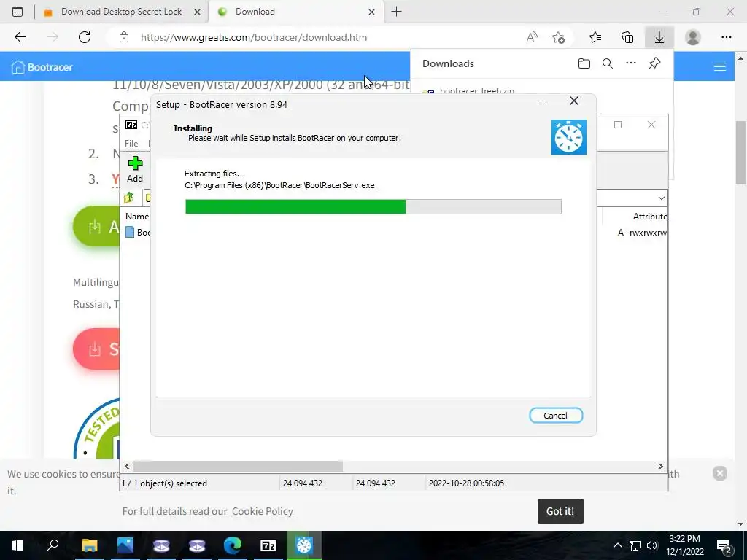The width and height of the screenshot is (747, 560).
Task: Click the Bootracer home logo link
Action: [x=42, y=67]
